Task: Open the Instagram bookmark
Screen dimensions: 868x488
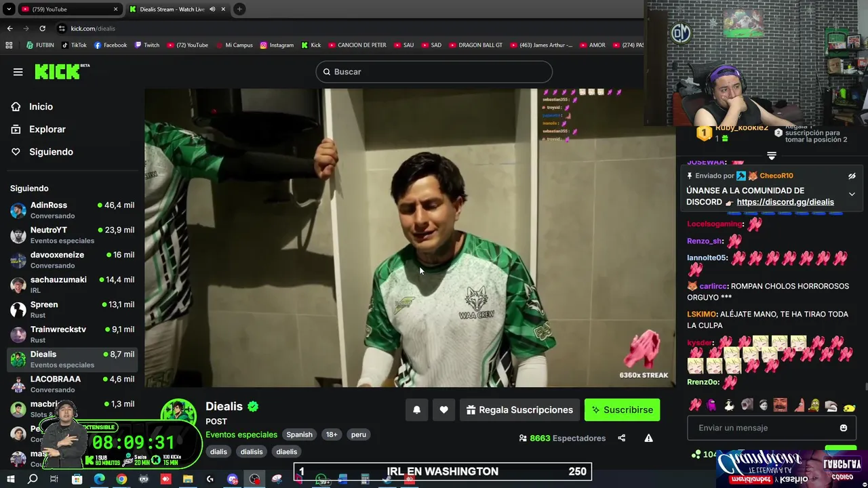Action: pos(277,45)
